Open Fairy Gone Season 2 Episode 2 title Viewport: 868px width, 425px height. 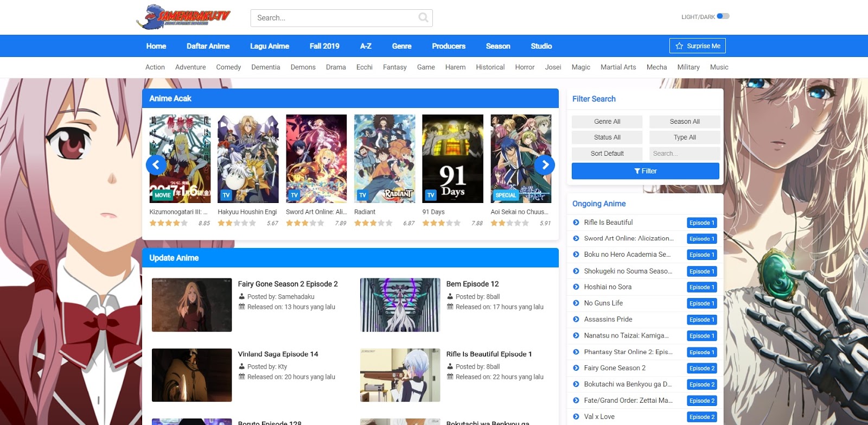(x=288, y=284)
